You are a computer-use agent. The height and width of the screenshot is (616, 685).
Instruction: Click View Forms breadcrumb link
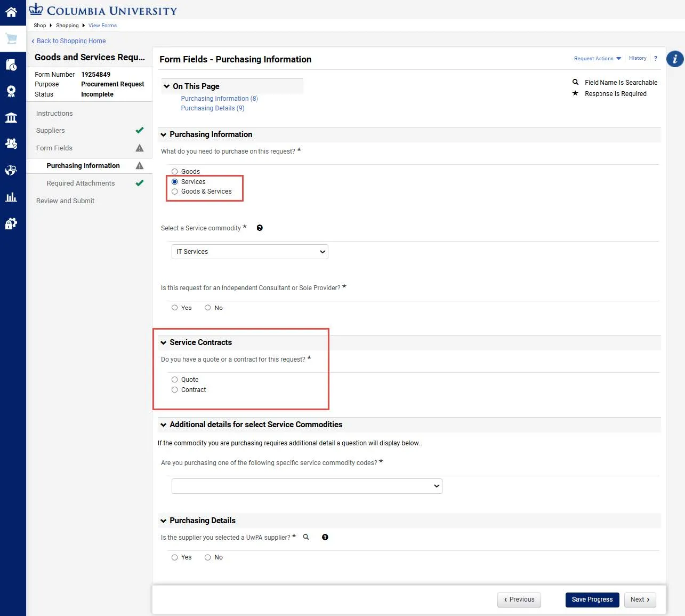pyautogui.click(x=102, y=26)
